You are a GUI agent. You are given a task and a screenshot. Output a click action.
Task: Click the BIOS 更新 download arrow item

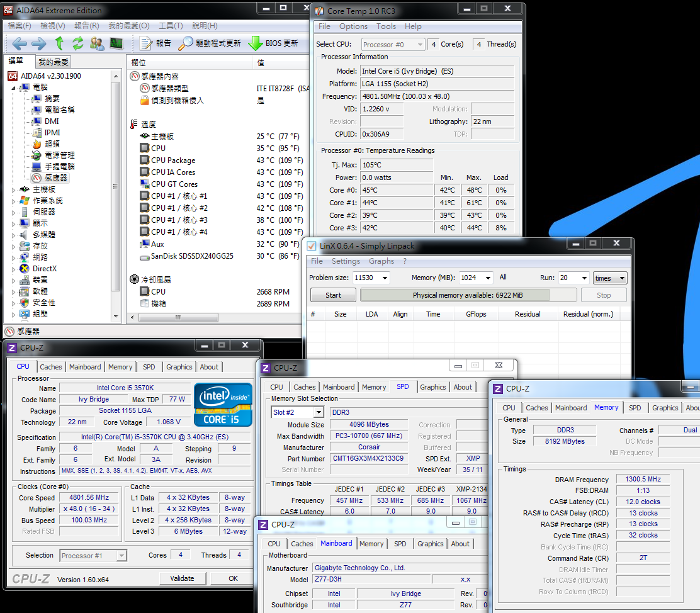[273, 43]
